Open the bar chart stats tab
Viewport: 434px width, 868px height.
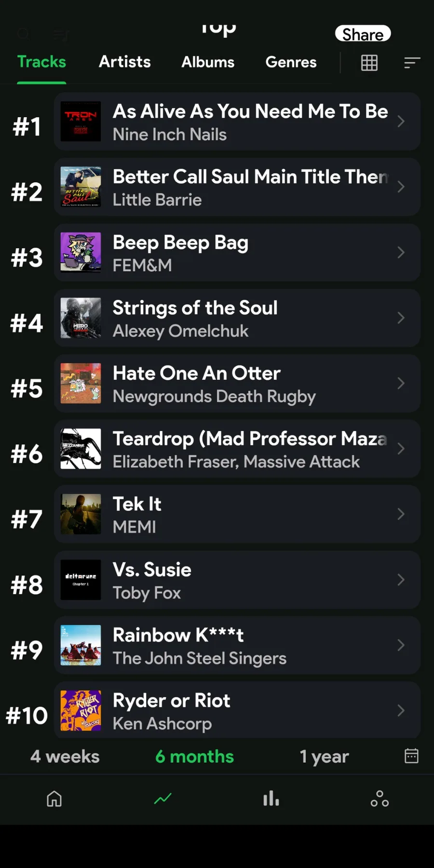coord(271,799)
